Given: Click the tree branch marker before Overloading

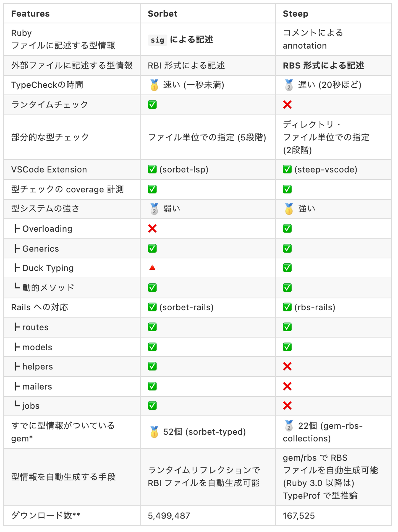Looking at the screenshot, I should click(x=17, y=229).
